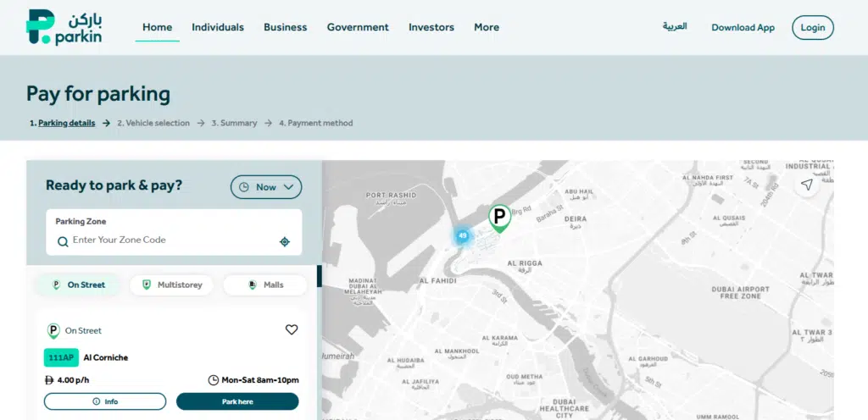Click the Enter Your Zone Code field
This screenshot has width=868, height=420.
pyautogui.click(x=174, y=240)
